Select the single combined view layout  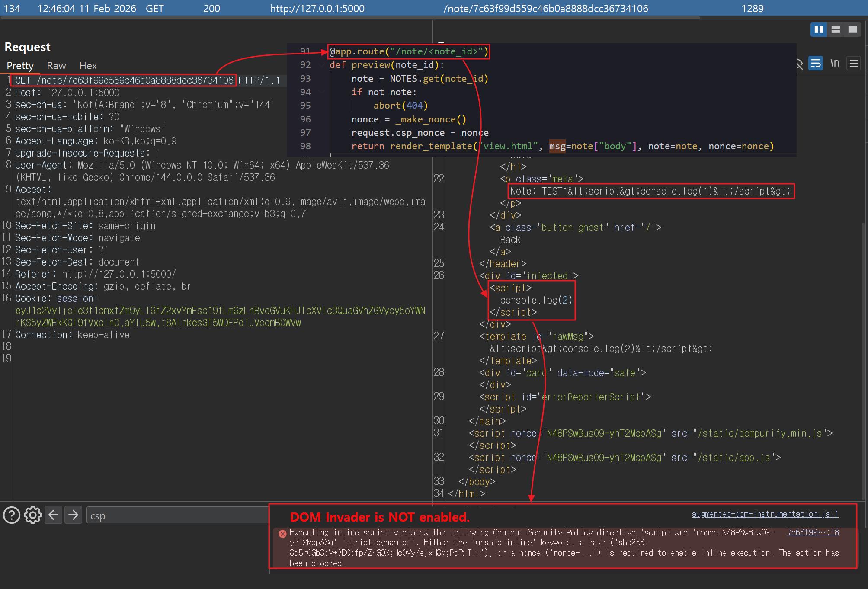coord(852,29)
